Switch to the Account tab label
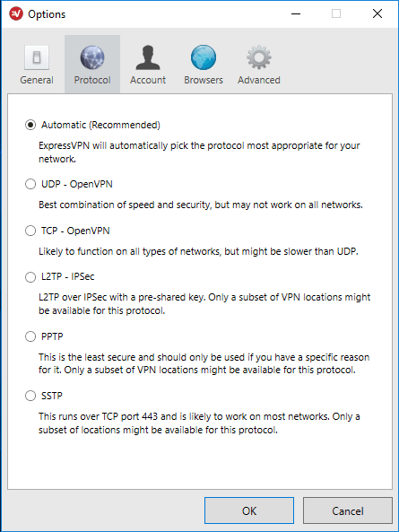399x532 pixels. click(148, 80)
